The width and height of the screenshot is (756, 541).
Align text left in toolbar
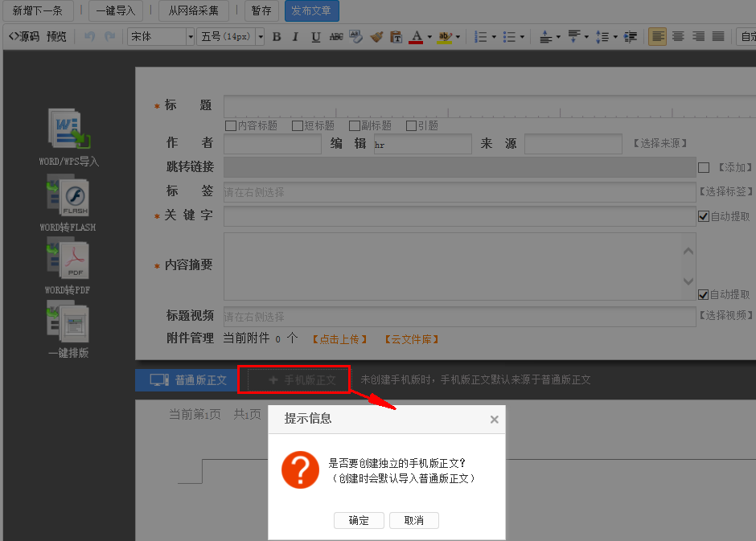[658, 37]
